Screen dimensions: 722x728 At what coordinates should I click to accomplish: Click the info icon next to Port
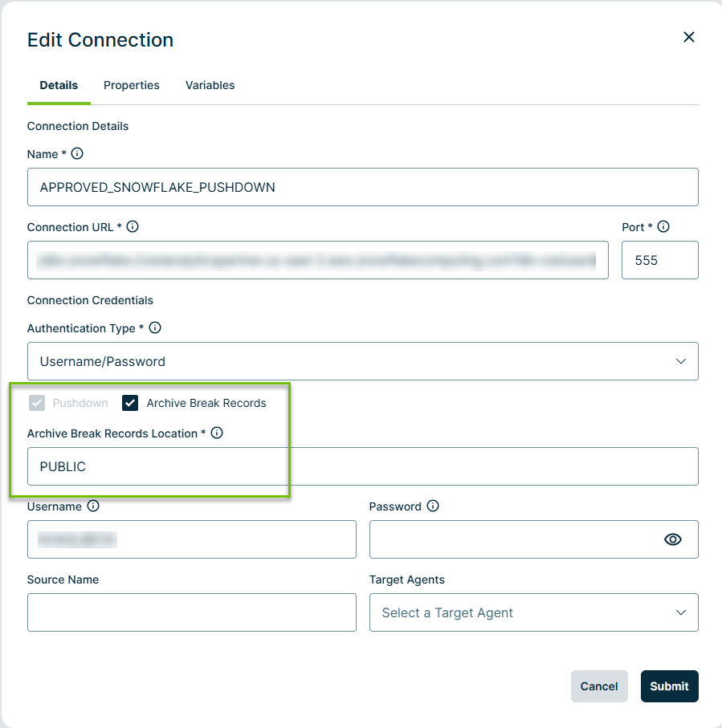pos(663,227)
